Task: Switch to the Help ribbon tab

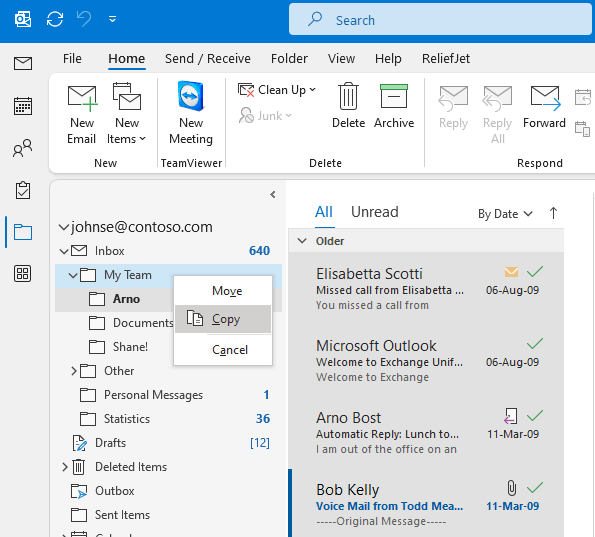Action: tap(388, 58)
